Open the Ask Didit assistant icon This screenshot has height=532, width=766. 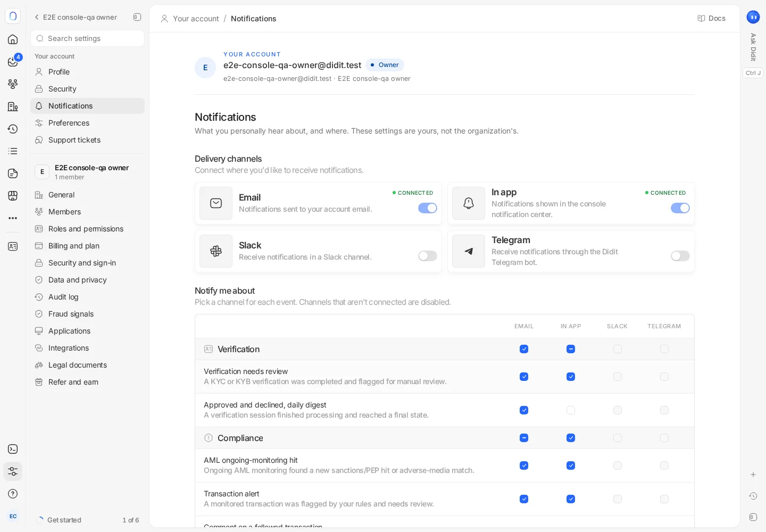753,17
